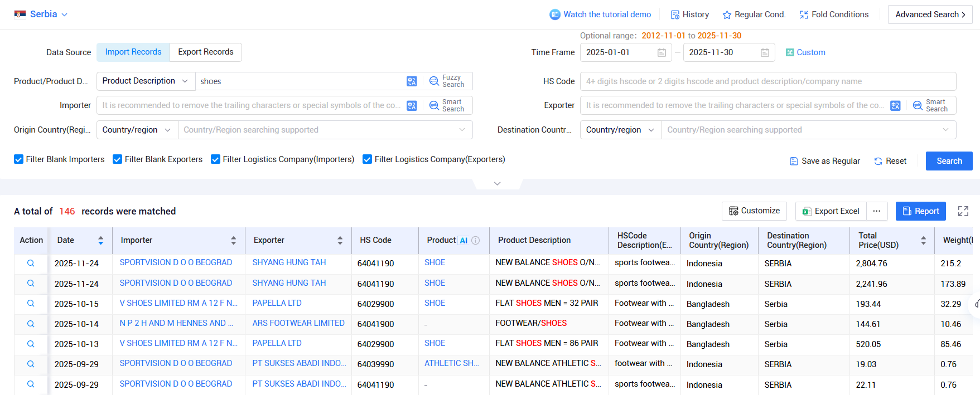The height and width of the screenshot is (395, 980).
Task: Open calendar for end date 2025-11-30
Action: 765,52
